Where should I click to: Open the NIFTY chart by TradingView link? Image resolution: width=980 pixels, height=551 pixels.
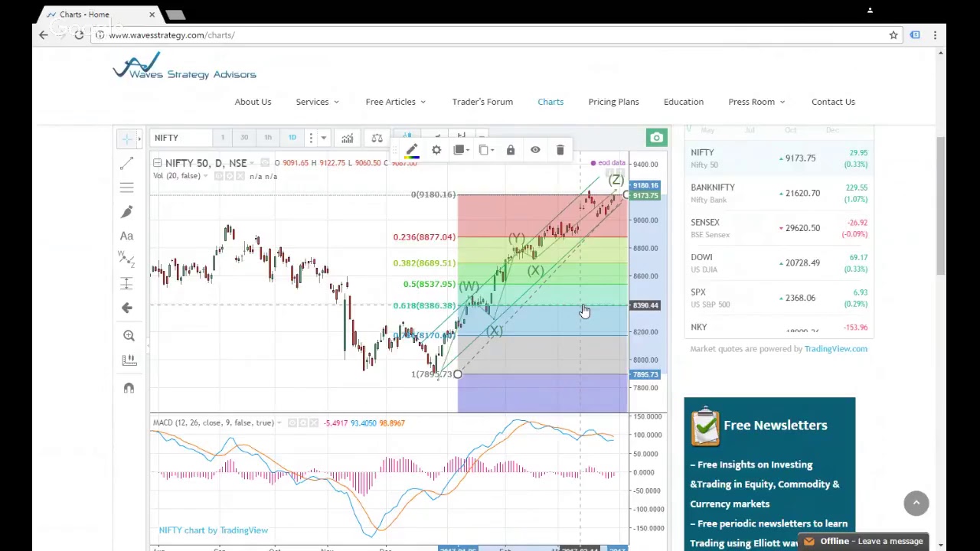coord(214,530)
